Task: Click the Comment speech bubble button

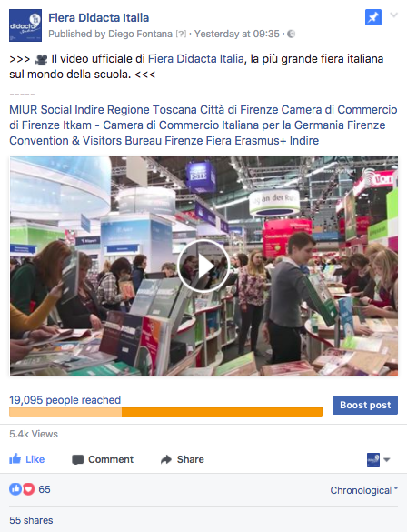Action: [103, 459]
